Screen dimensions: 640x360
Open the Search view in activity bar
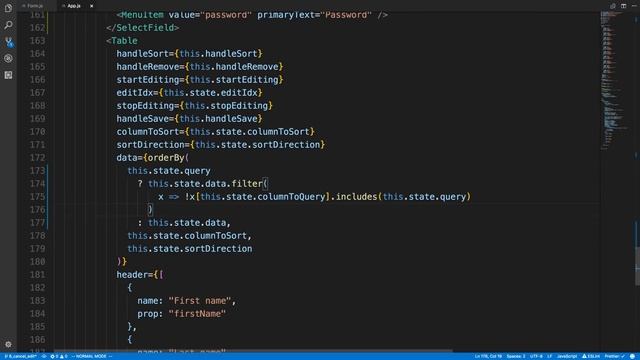click(x=8, y=25)
